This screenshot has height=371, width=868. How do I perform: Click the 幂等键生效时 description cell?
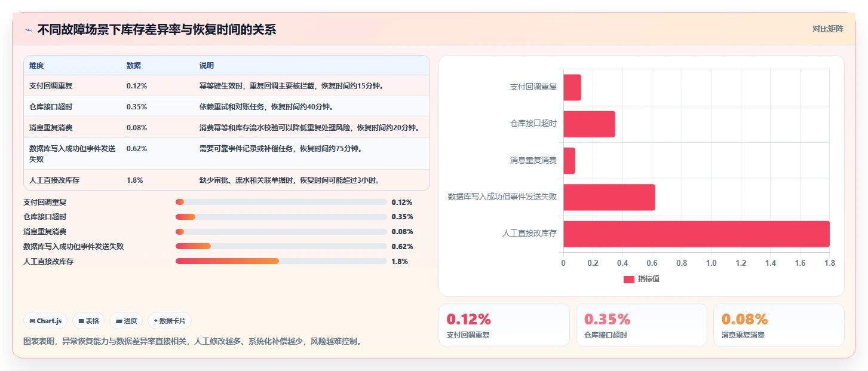pos(292,85)
